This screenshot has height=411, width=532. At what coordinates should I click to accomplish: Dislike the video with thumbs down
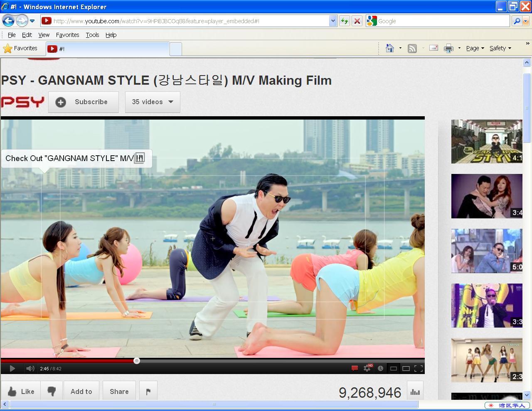(52, 391)
